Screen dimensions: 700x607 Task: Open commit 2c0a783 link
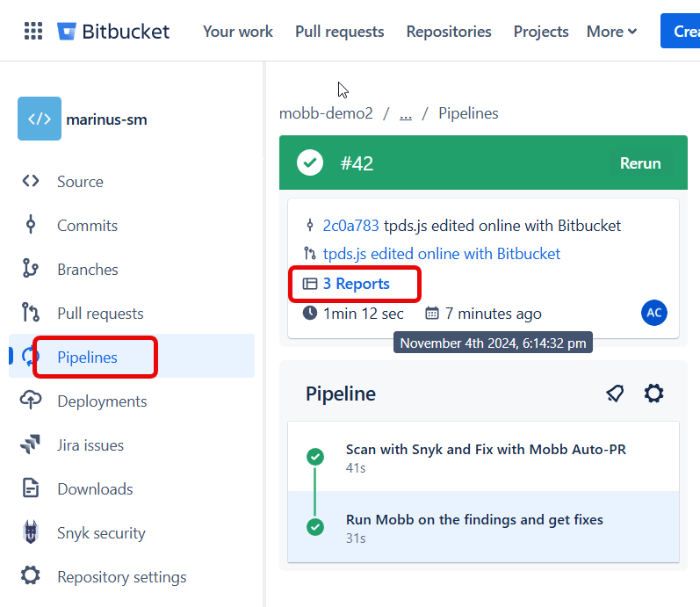350,226
